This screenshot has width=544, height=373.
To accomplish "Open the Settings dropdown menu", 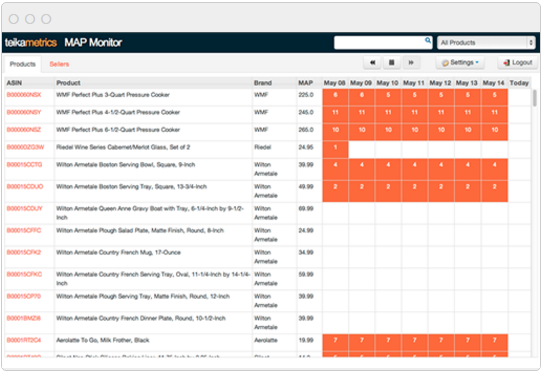I will click(x=460, y=63).
